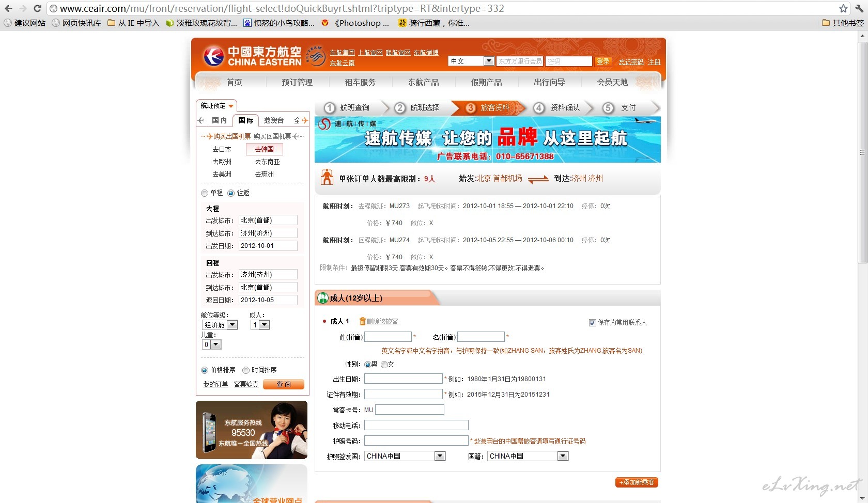The width and height of the screenshot is (868, 503).
Task: Select 往返 round-trip radio button
Action: [231, 193]
